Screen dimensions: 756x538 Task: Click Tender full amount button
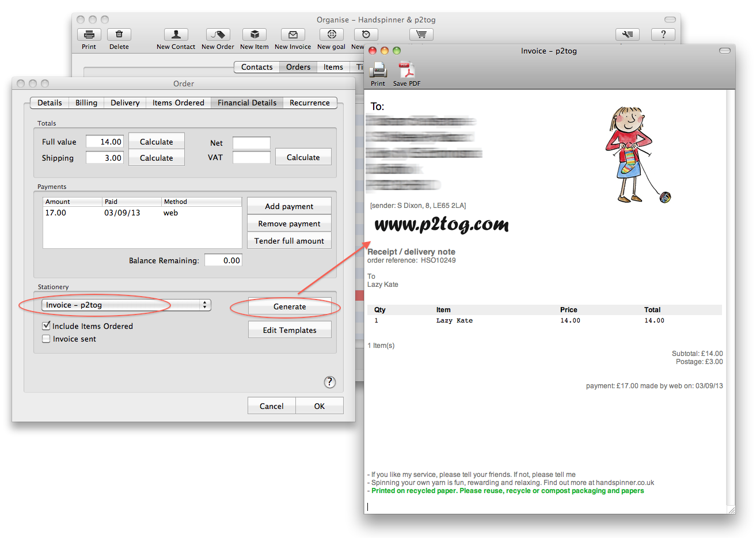pos(289,240)
